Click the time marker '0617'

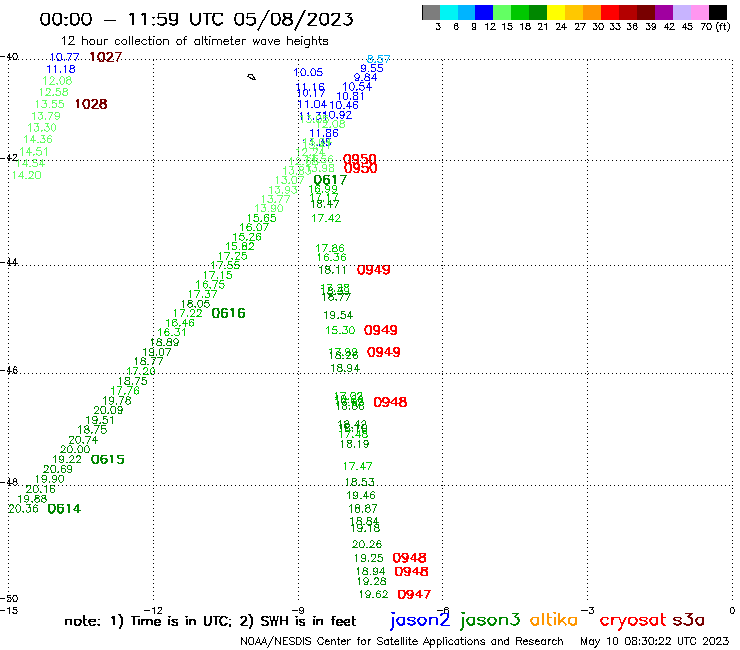330,180
